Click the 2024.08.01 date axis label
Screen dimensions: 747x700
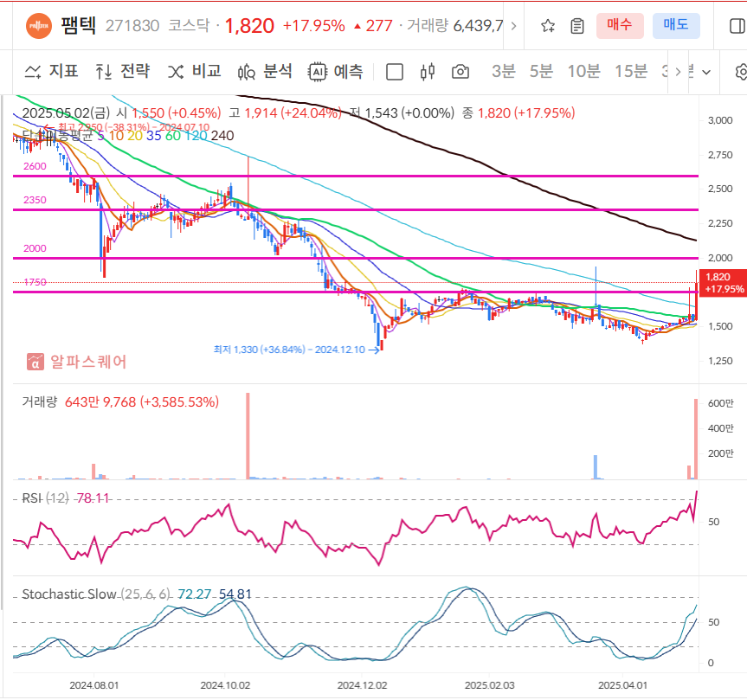point(93,685)
